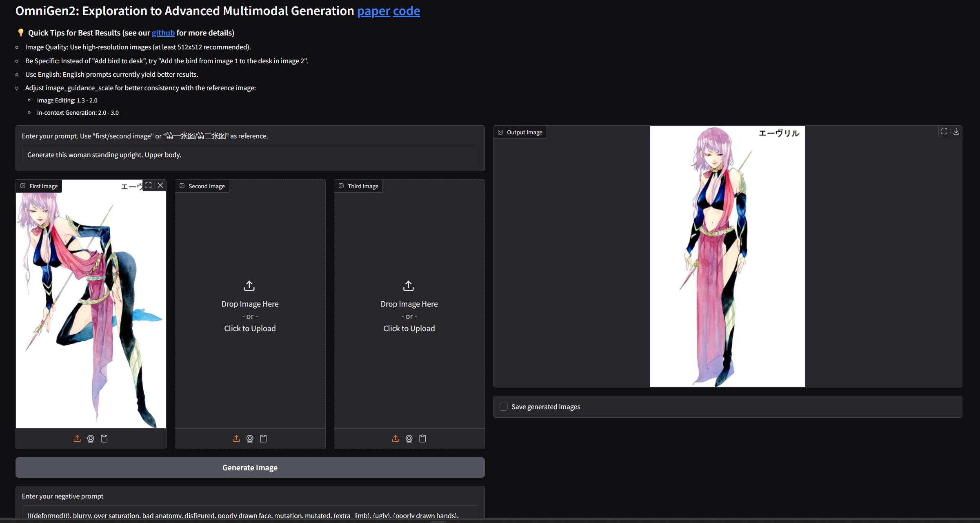Open the code link in the title
The width and height of the screenshot is (980, 523).
[x=406, y=11]
